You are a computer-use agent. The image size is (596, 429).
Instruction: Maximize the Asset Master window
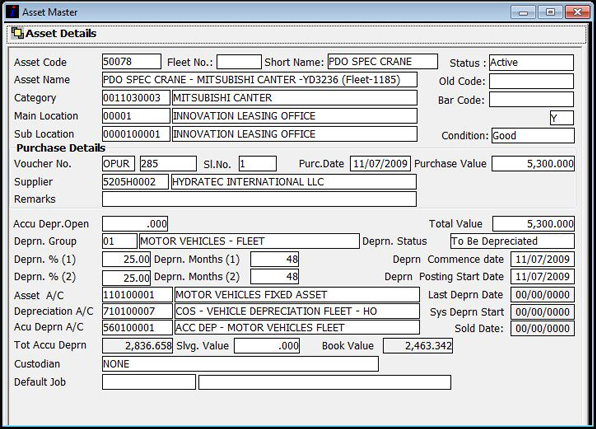pyautogui.click(x=550, y=13)
